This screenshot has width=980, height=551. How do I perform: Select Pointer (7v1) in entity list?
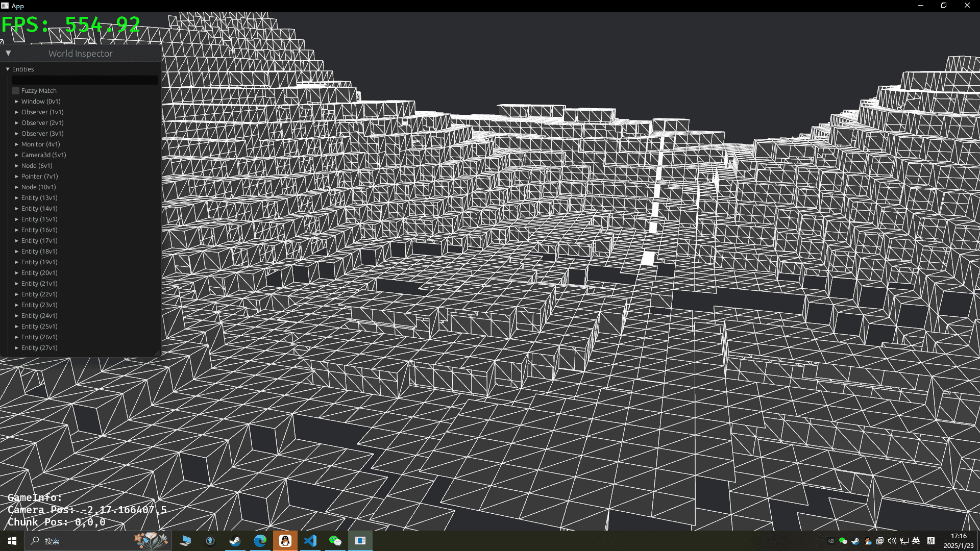click(x=39, y=177)
